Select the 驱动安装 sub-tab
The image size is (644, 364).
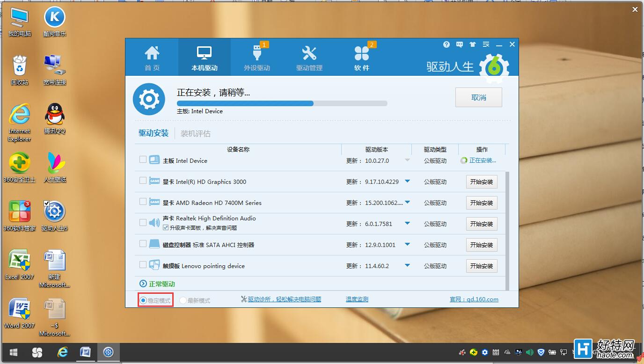[154, 133]
